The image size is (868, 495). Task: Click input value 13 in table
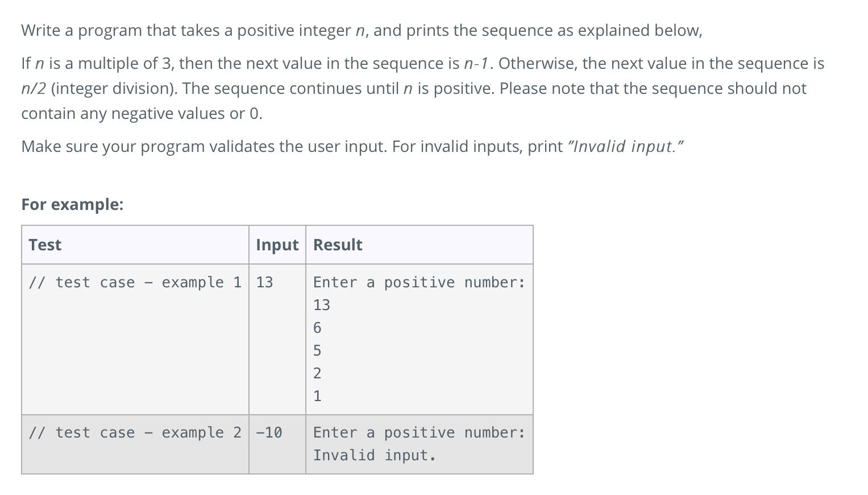point(264,282)
